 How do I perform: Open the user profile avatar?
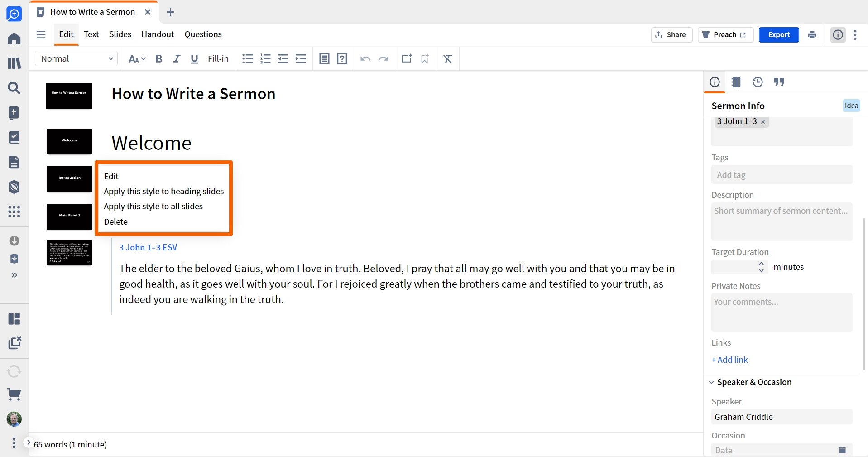click(14, 419)
